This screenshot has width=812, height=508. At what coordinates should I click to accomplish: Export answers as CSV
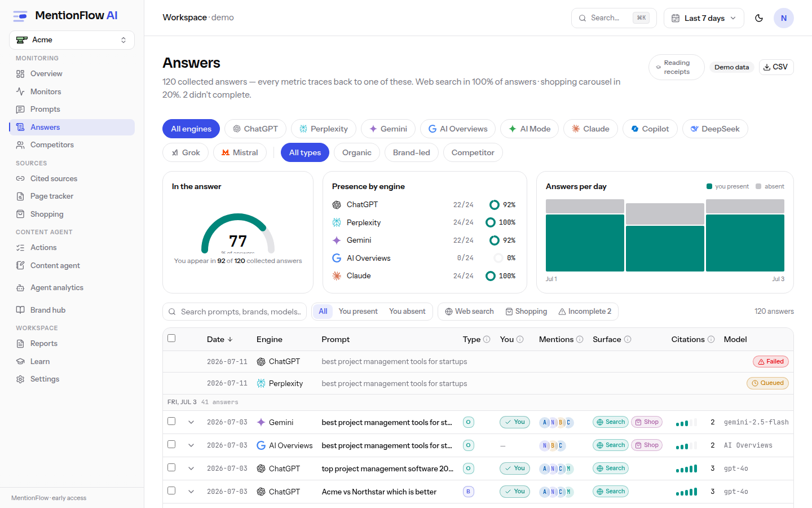coord(776,67)
